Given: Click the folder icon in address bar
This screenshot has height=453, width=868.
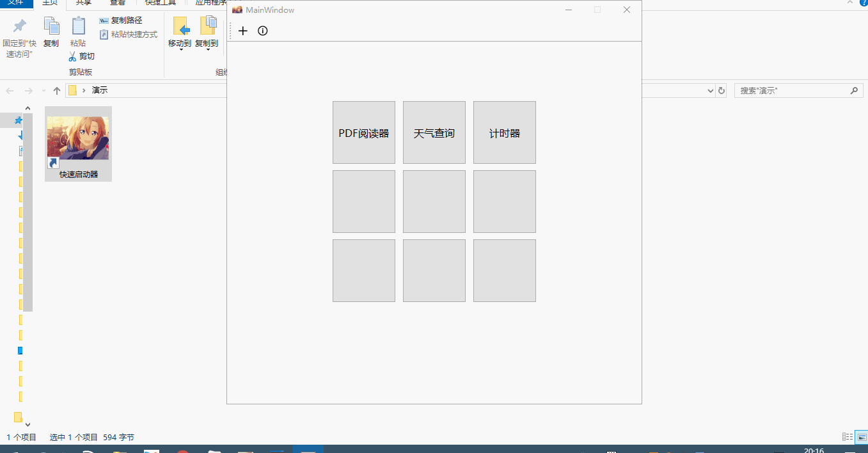Looking at the screenshot, I should pos(72,90).
